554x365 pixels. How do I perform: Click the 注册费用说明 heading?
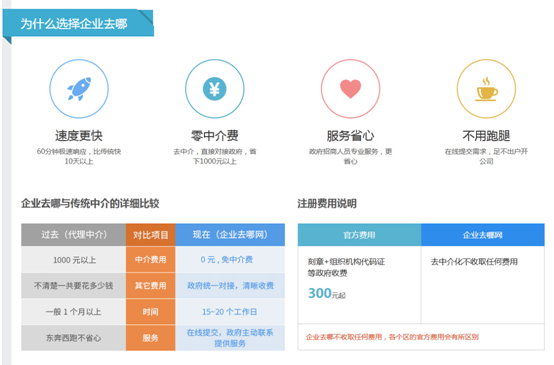(327, 204)
